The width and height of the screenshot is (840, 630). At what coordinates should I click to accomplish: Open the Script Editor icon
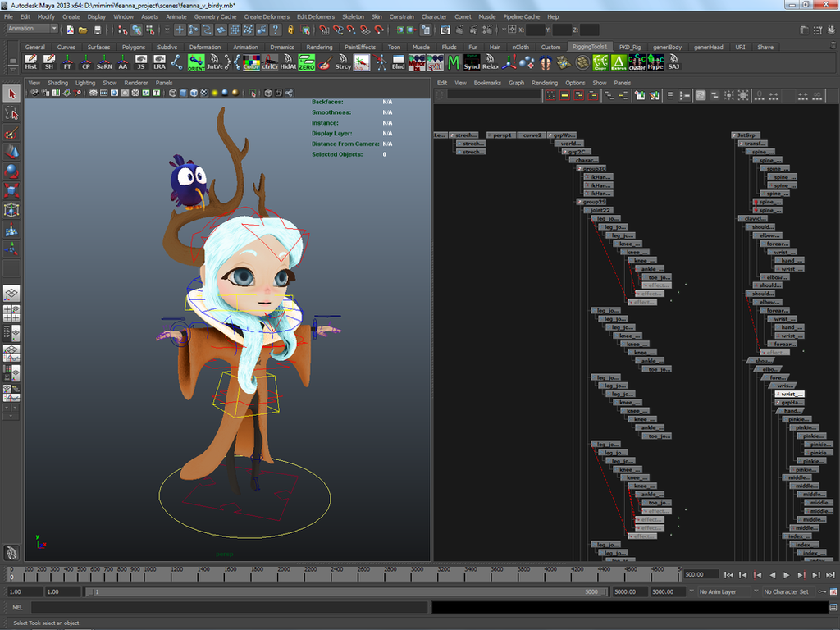pos(833,607)
